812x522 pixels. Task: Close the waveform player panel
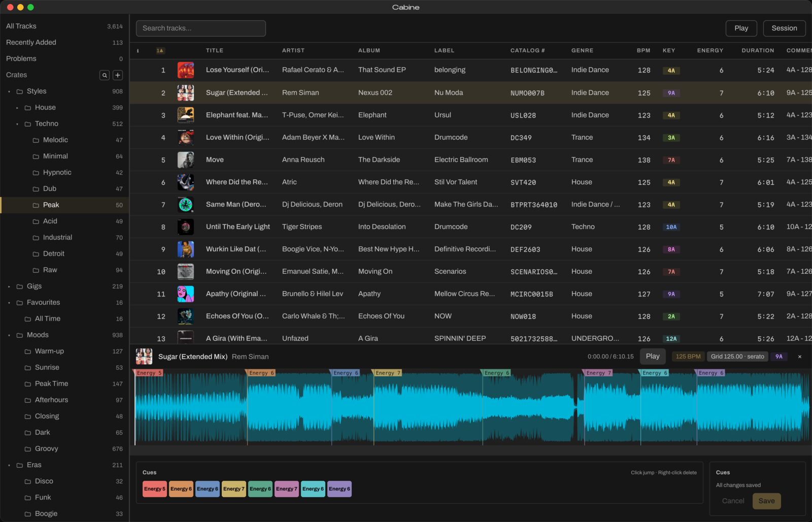pyautogui.click(x=800, y=356)
